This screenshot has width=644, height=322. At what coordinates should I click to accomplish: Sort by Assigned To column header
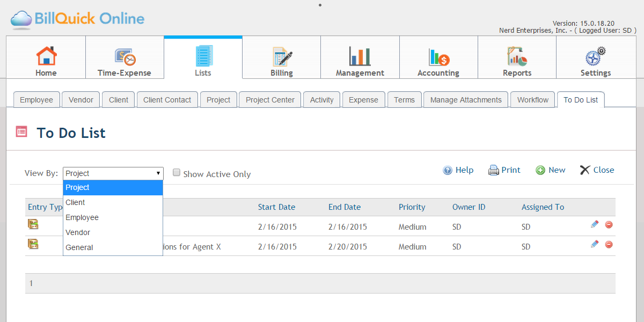coord(543,207)
